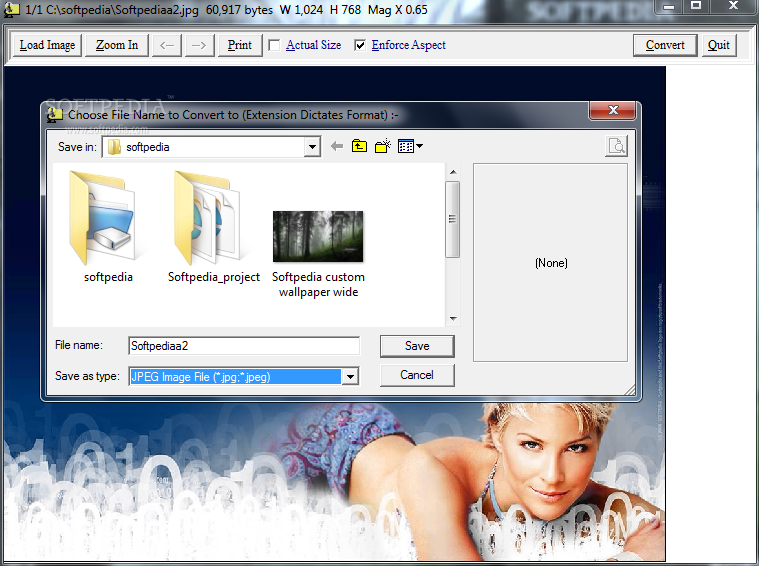Open the Save as type dropdown
The image size is (759, 566).
coord(350,377)
